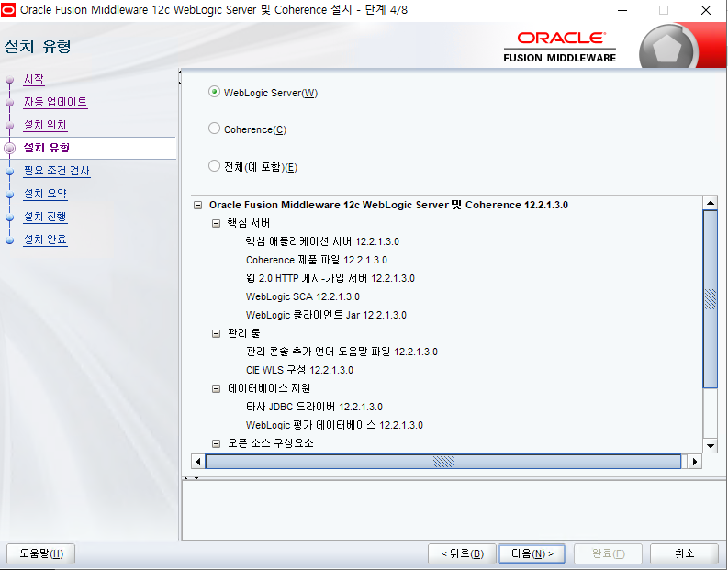Screen dimensions: 728x570
Task: Select 타사 JDBC 드라이버 12.2.1.3.0 row
Action: click(x=314, y=407)
